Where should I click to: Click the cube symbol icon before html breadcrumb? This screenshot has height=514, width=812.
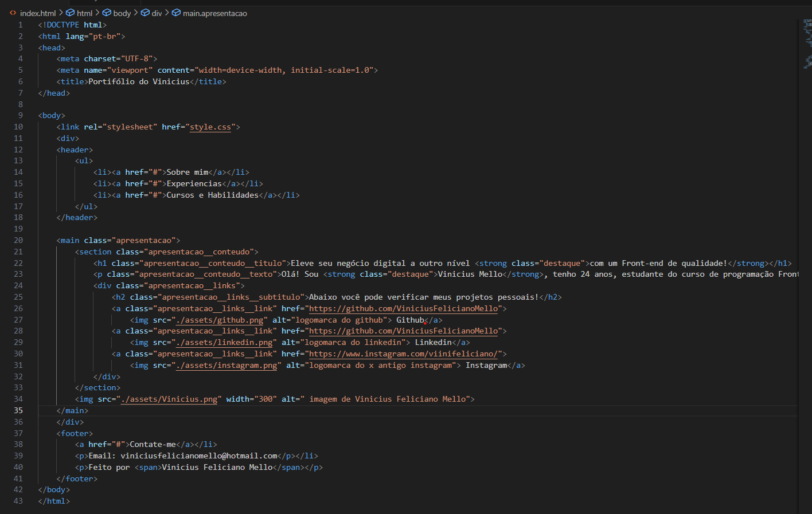70,13
